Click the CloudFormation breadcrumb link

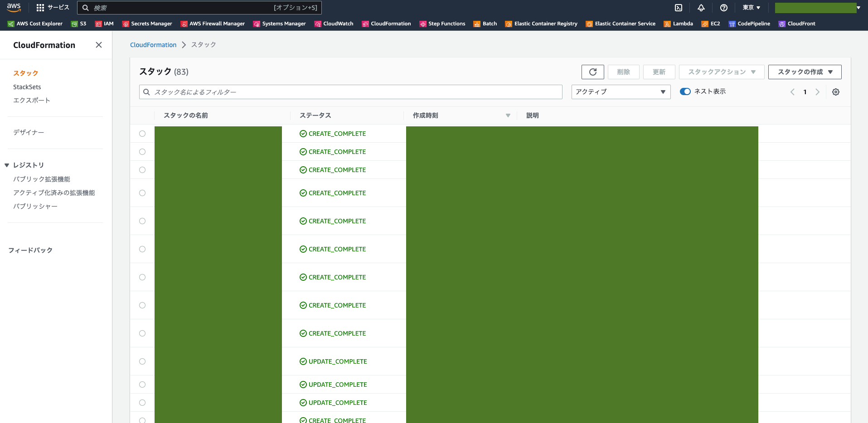pyautogui.click(x=153, y=45)
